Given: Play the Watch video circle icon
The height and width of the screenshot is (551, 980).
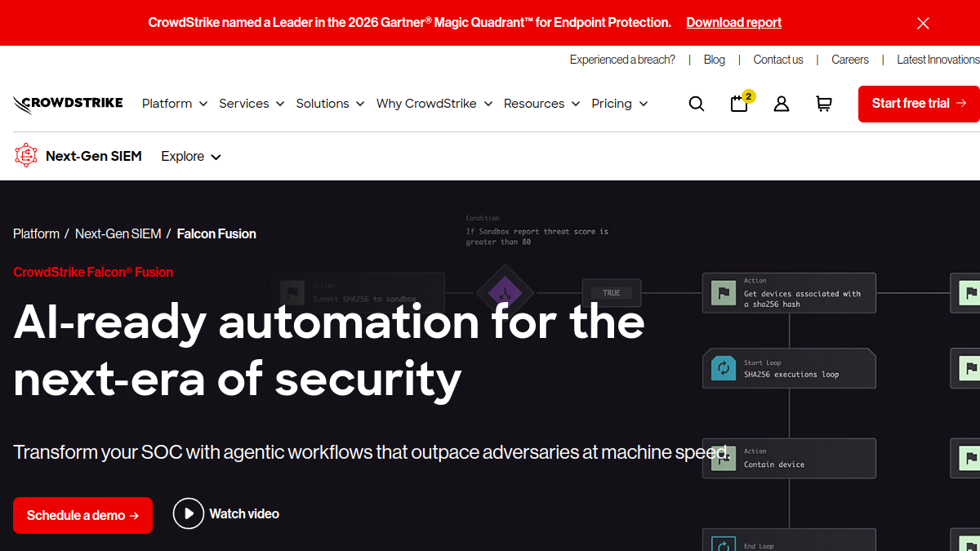Looking at the screenshot, I should point(188,513).
